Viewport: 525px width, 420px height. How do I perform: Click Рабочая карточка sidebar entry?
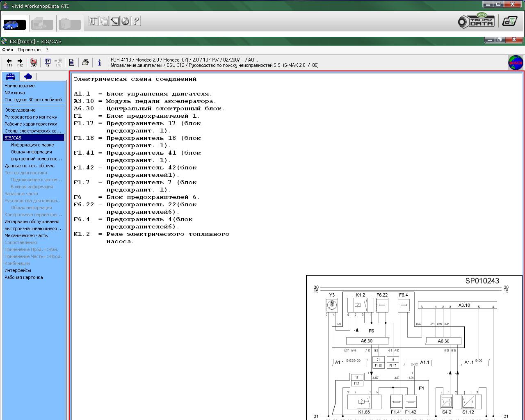23,277
